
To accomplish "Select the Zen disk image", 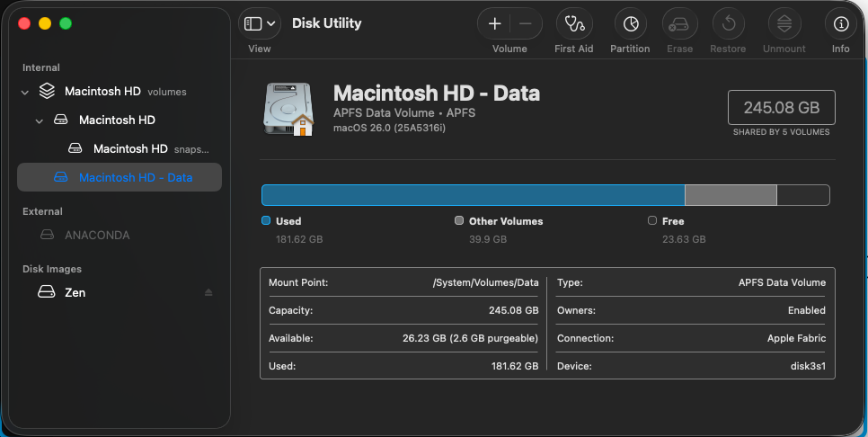I will [x=75, y=292].
